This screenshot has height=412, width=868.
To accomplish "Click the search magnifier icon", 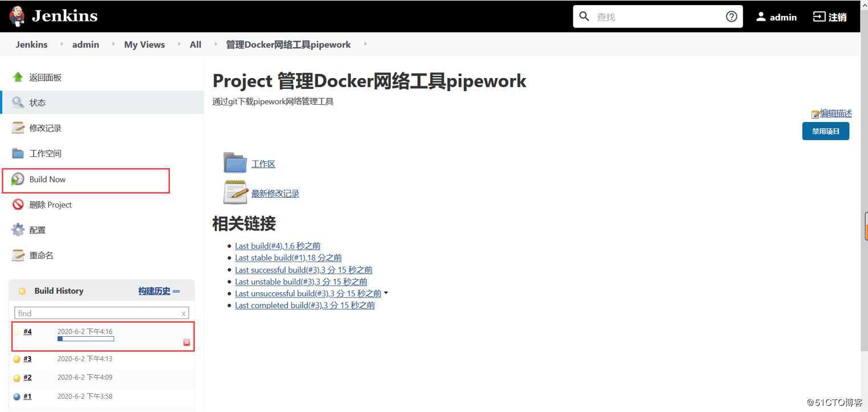I will [x=584, y=17].
